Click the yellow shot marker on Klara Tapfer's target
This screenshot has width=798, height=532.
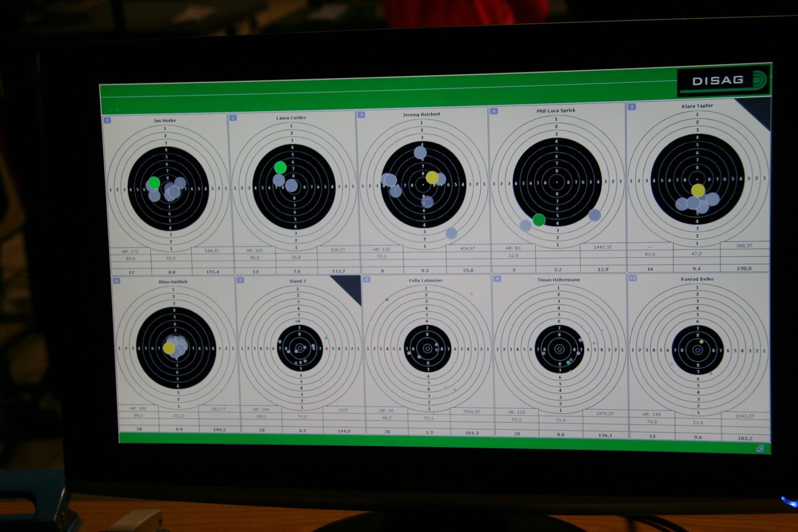tap(698, 190)
